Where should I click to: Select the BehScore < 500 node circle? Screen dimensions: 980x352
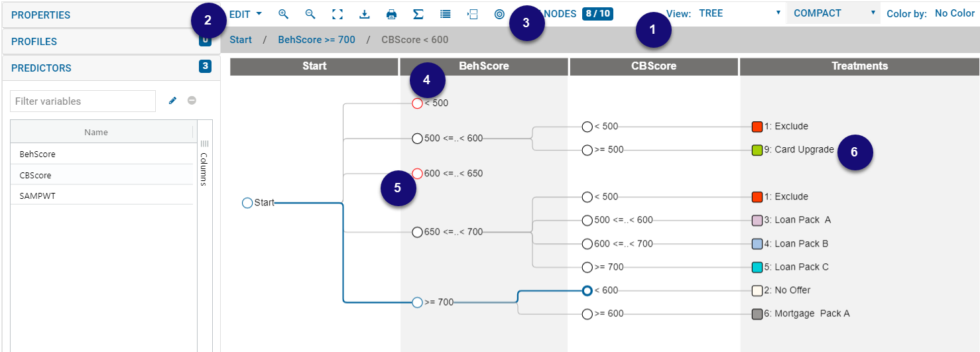[x=417, y=103]
